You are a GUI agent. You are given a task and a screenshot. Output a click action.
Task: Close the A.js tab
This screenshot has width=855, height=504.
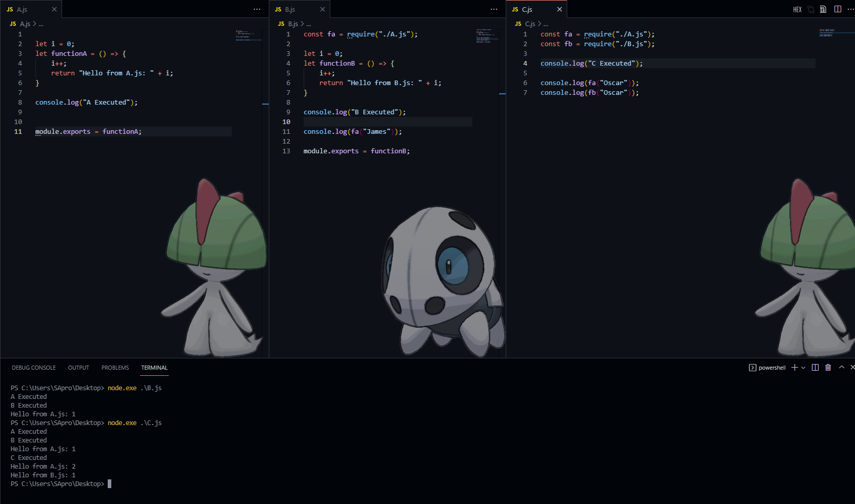54,9
